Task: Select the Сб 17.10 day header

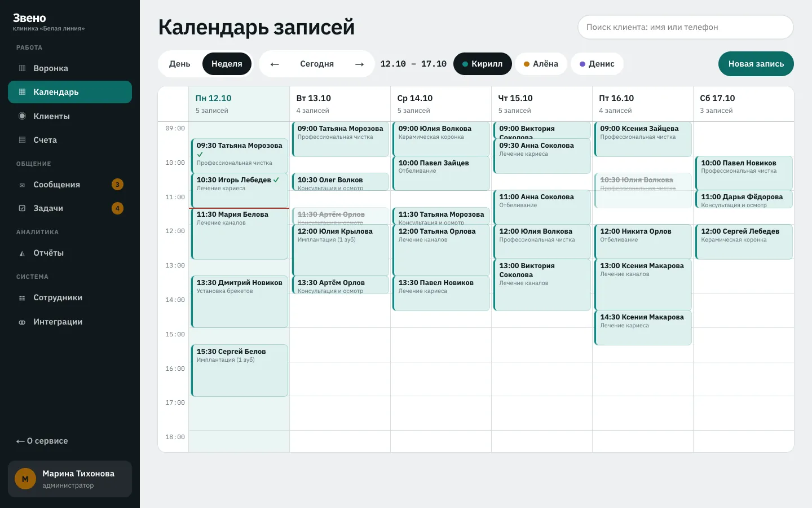Action: pyautogui.click(x=743, y=104)
